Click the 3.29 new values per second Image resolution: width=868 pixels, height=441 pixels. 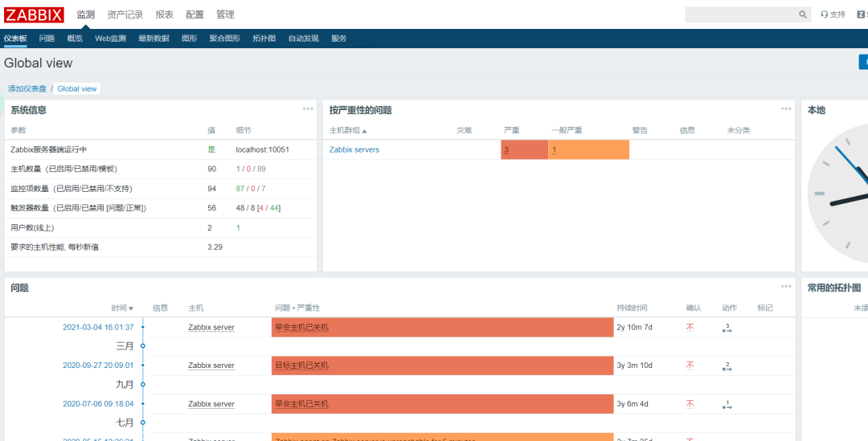215,247
